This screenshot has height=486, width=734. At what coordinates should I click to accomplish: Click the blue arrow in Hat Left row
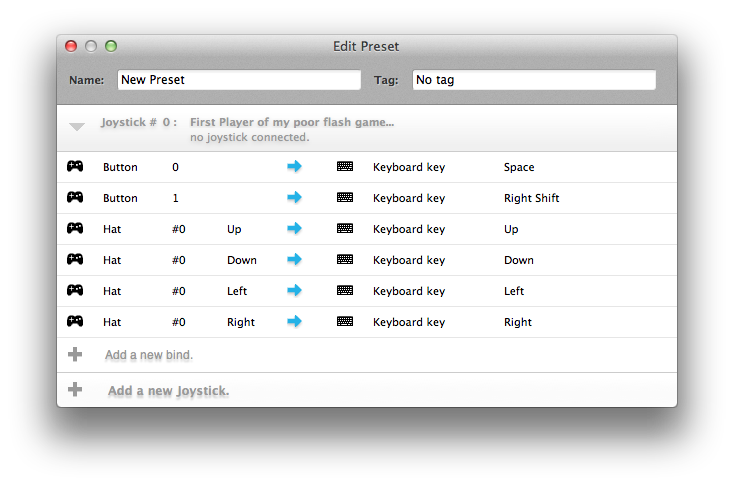point(294,290)
